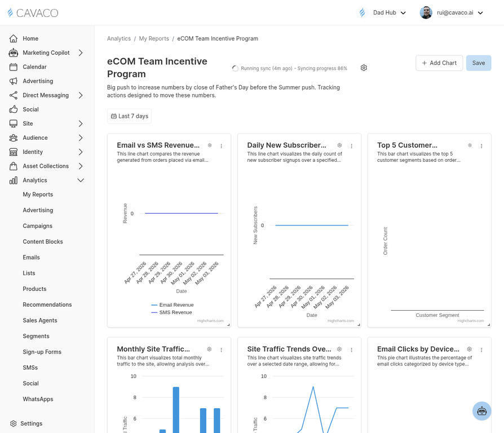Open report settings gear beside sync status
The image size is (504, 433).
[364, 68]
